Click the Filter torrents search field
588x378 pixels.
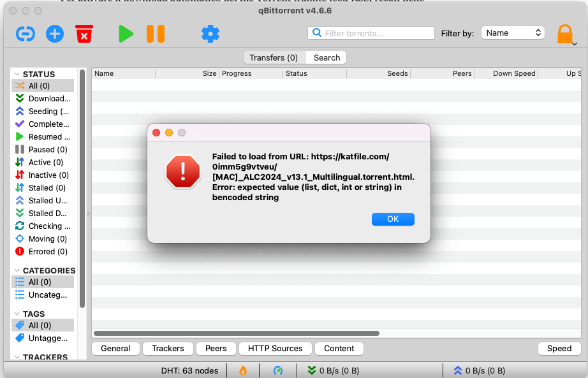click(x=371, y=33)
